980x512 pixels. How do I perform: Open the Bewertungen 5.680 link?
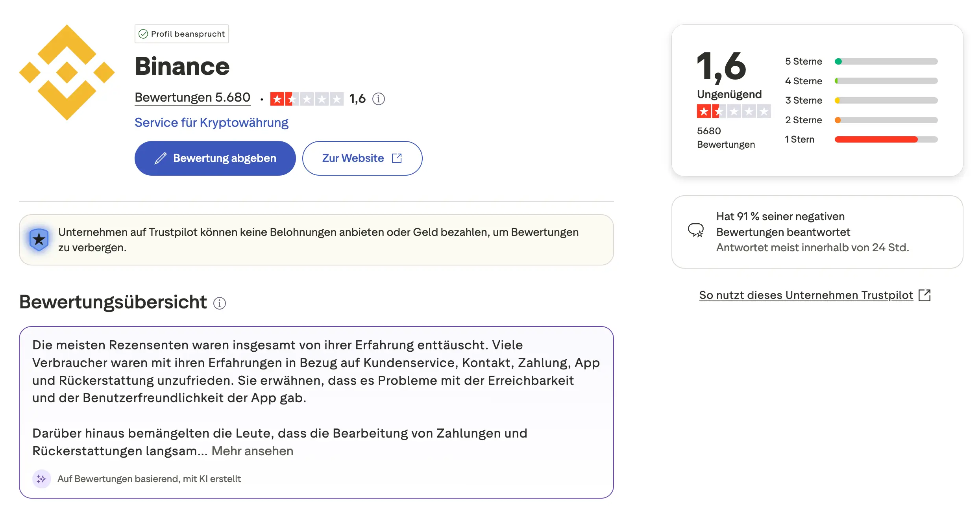[x=192, y=97]
